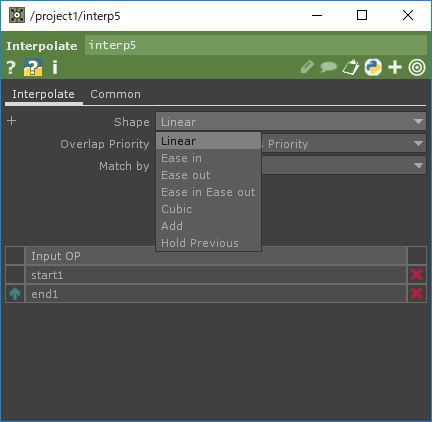Open comment speech bubble icon

click(x=328, y=67)
